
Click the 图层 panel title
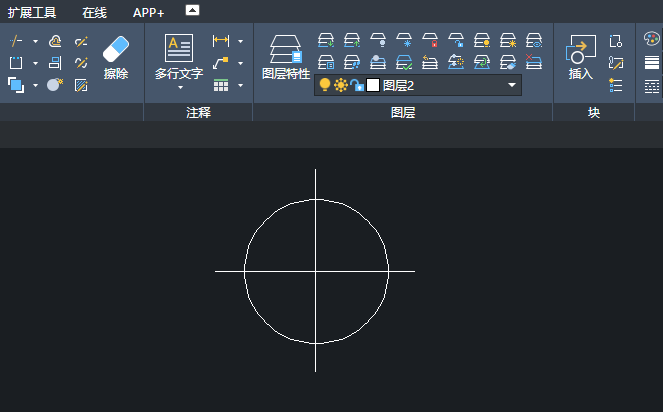pos(403,113)
